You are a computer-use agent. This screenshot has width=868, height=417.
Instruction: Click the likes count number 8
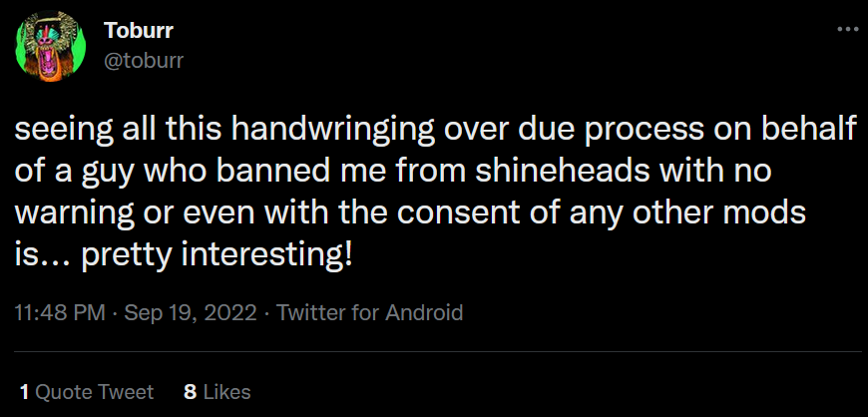pyautogui.click(x=190, y=392)
